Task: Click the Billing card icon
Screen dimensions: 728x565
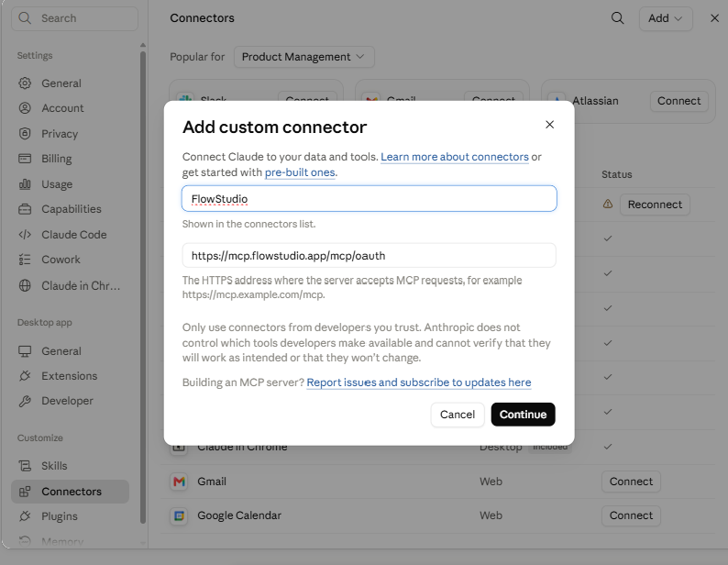Action: [25, 159]
